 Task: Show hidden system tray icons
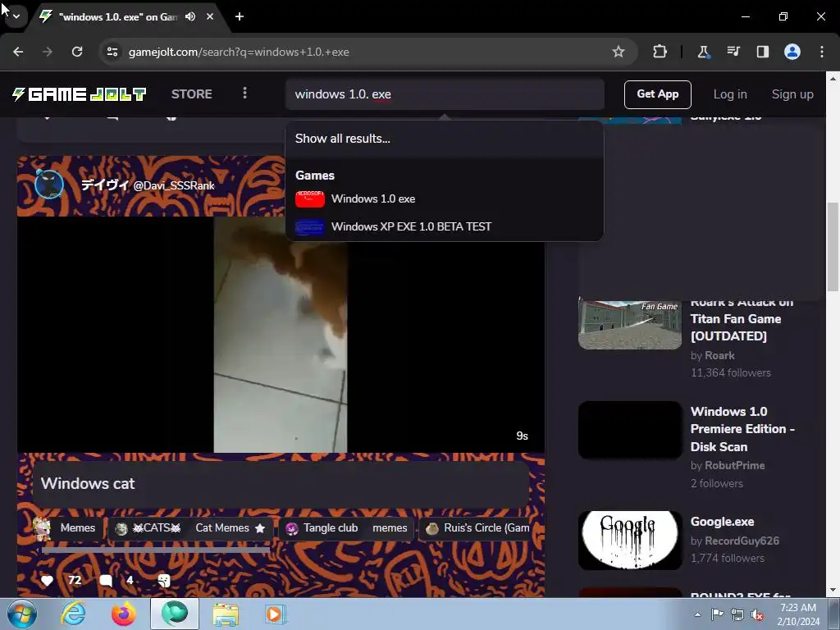click(697, 614)
